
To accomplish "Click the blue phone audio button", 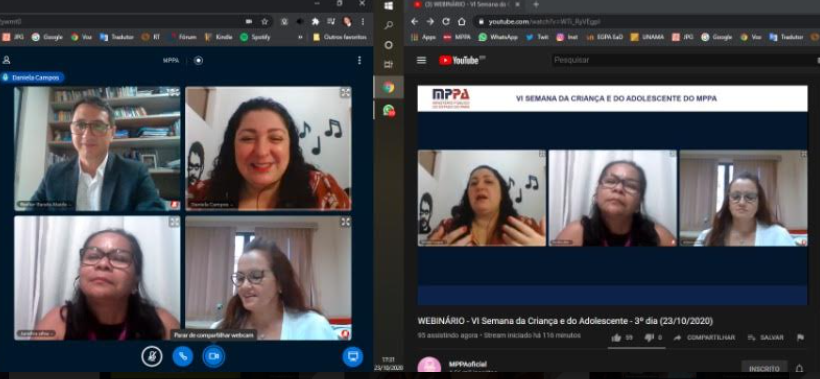I will [x=183, y=357].
